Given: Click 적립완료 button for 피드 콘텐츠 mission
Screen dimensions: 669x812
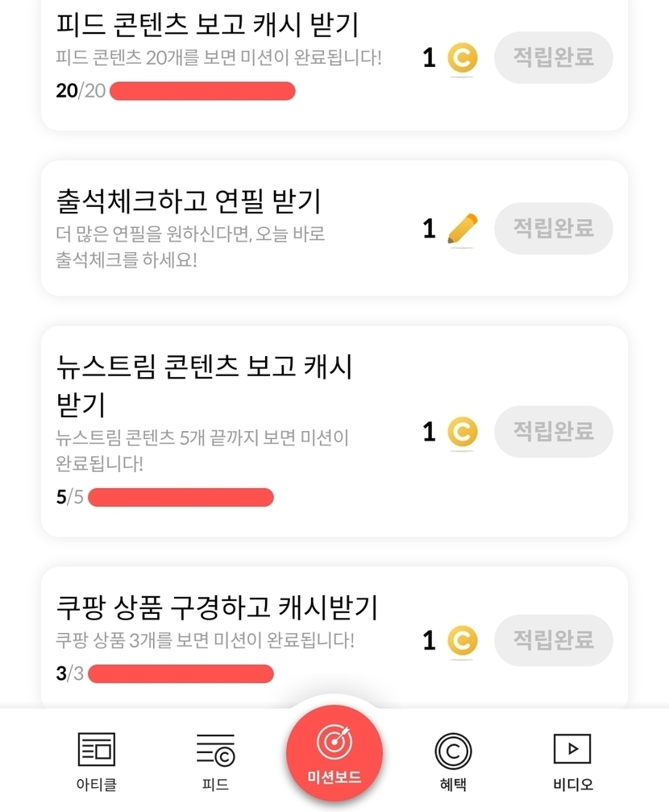Looking at the screenshot, I should [x=553, y=57].
